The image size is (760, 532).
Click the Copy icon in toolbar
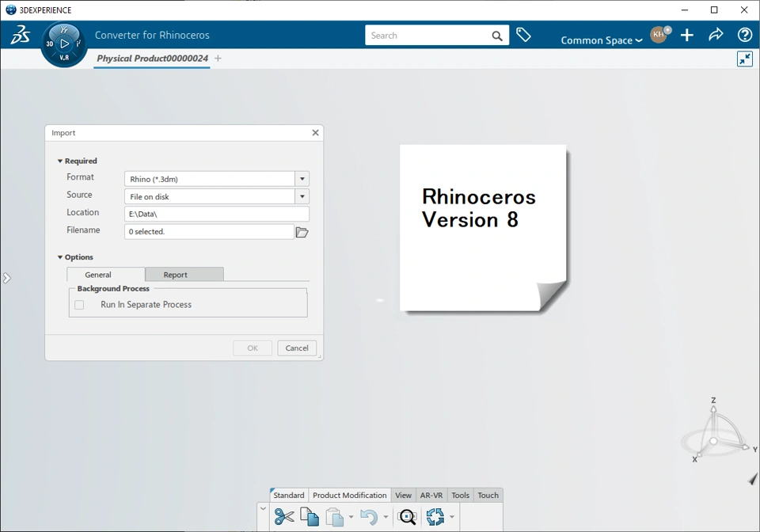pos(310,516)
